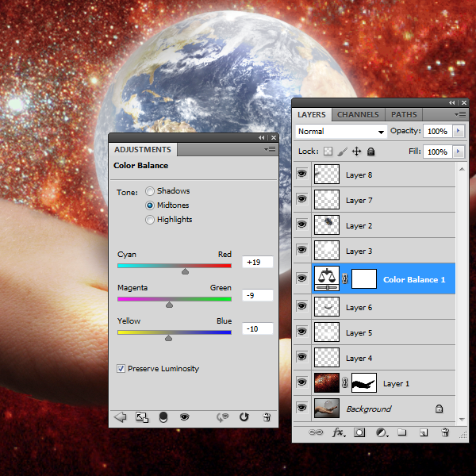
Task: Lock all padlock icon
Action: [x=370, y=152]
